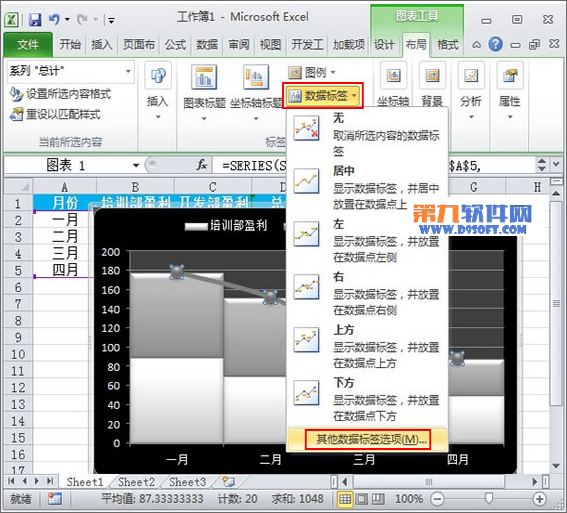Click zoom out minus icon
The width and height of the screenshot is (567, 513).
point(438,499)
